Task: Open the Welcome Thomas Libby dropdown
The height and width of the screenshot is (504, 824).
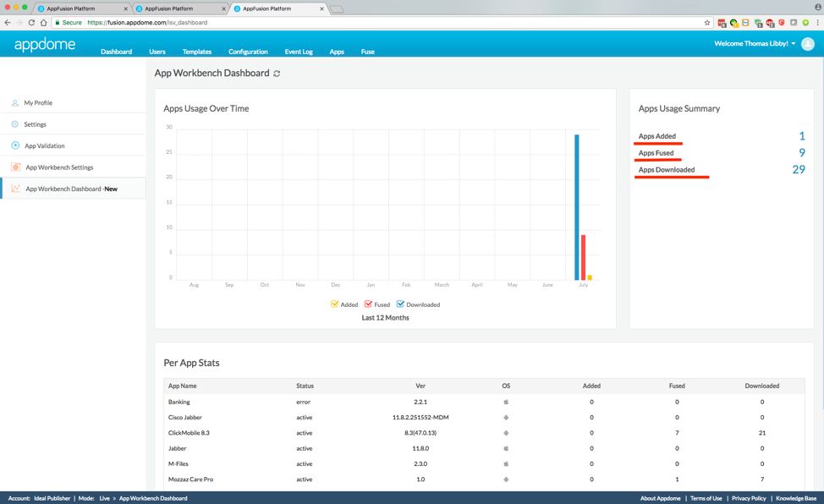Action: [755, 44]
